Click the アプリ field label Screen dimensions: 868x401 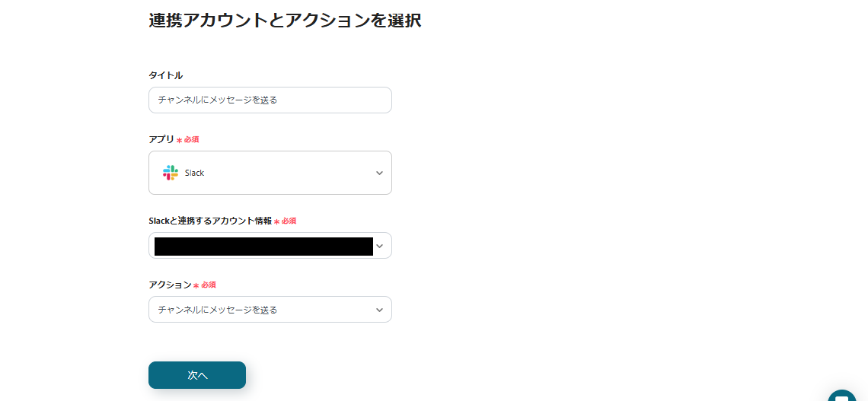(161, 139)
